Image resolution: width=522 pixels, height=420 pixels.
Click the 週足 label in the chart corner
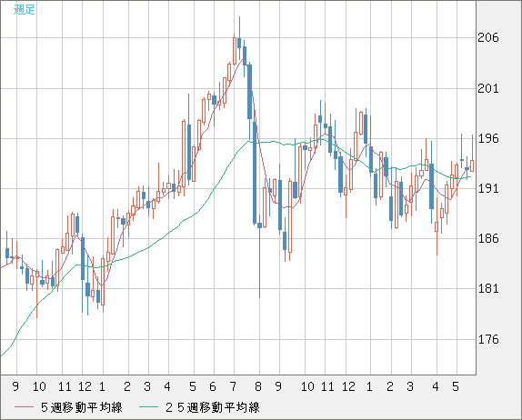[24, 10]
